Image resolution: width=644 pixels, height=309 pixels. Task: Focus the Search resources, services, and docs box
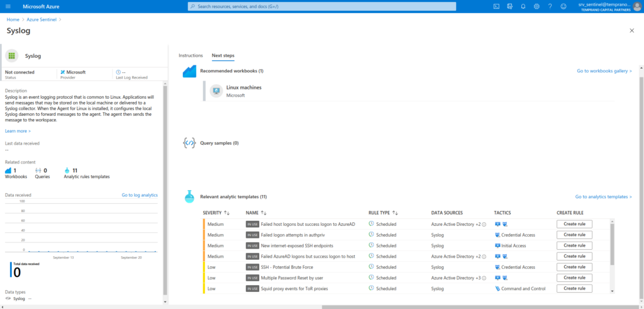pos(322,6)
